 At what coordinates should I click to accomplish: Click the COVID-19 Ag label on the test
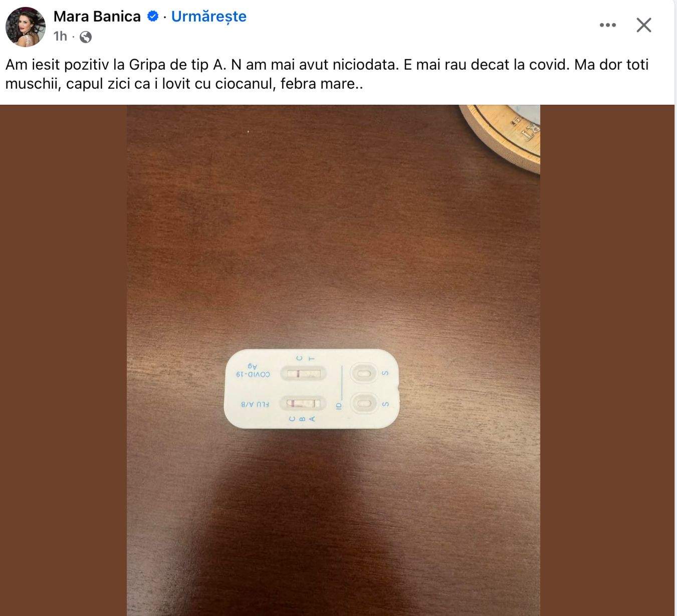(x=253, y=371)
